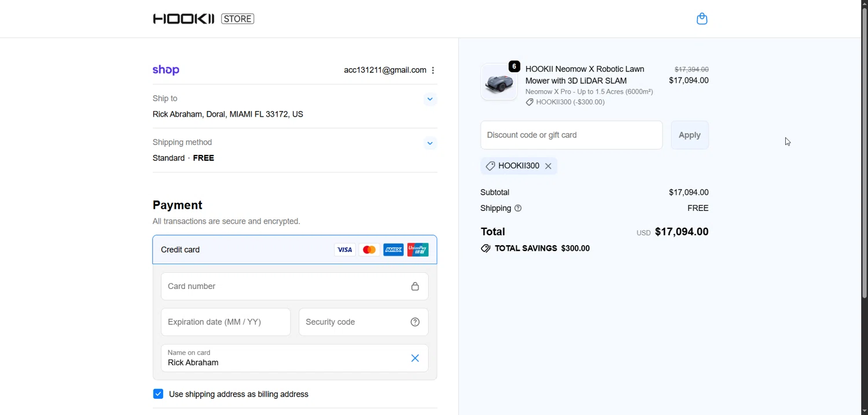Click the Standard · FREE shipping text
This screenshot has height=415, width=868.
point(183,158)
